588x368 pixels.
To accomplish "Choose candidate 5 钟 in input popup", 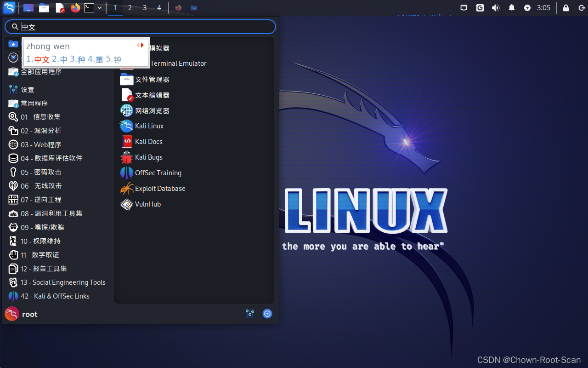I will [113, 59].
